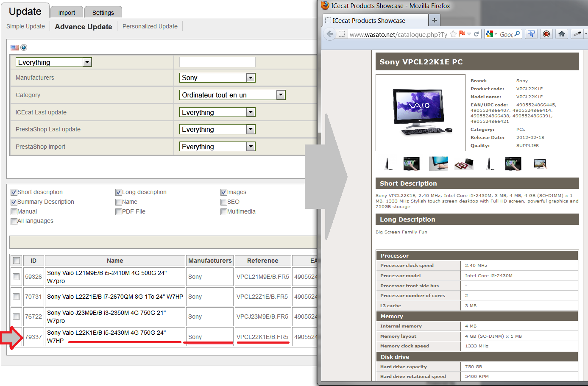588x386 pixels.
Task: Open thumbnail with red picture frames
Action: tap(463, 164)
